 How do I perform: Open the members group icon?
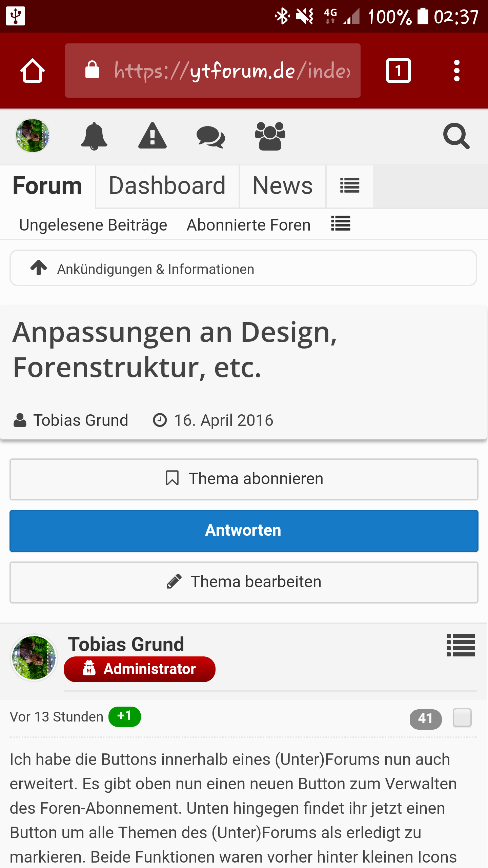(270, 136)
